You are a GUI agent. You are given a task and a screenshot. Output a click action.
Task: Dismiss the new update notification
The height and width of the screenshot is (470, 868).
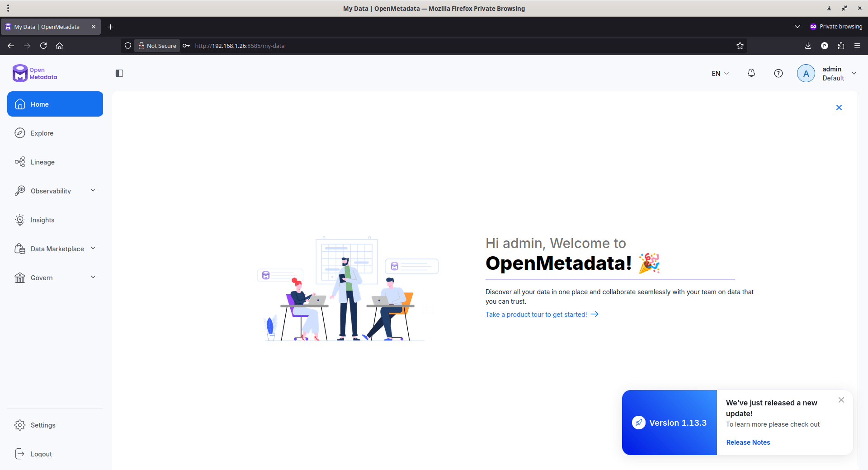point(841,400)
